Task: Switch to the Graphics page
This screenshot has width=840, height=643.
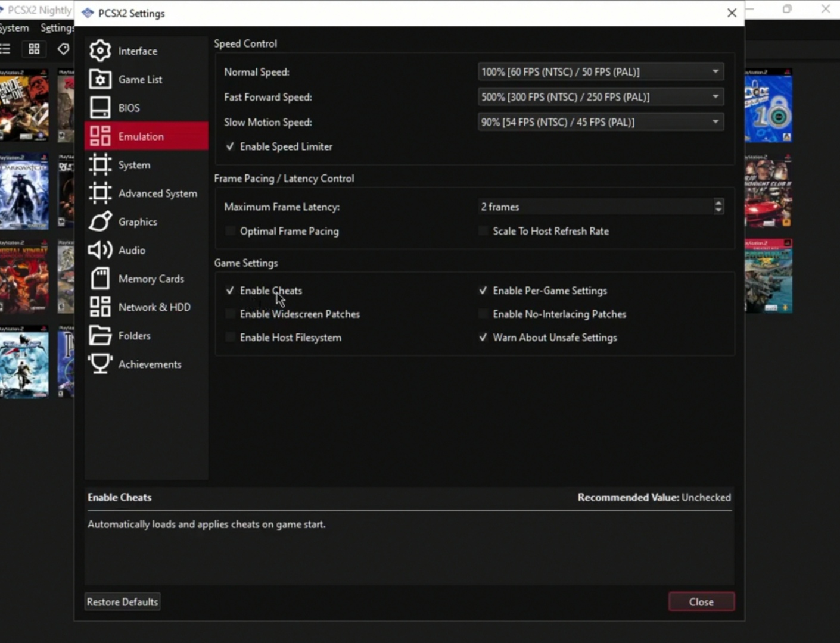Action: 147,221
